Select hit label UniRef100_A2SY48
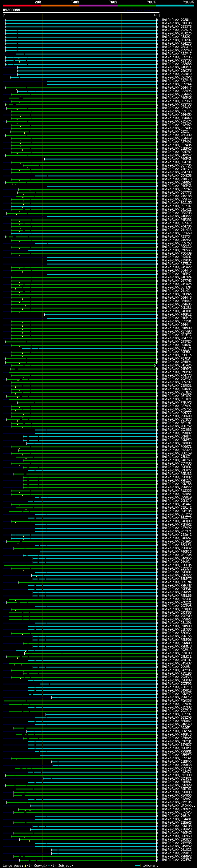This screenshot has height=868, width=197. click(x=177, y=50)
